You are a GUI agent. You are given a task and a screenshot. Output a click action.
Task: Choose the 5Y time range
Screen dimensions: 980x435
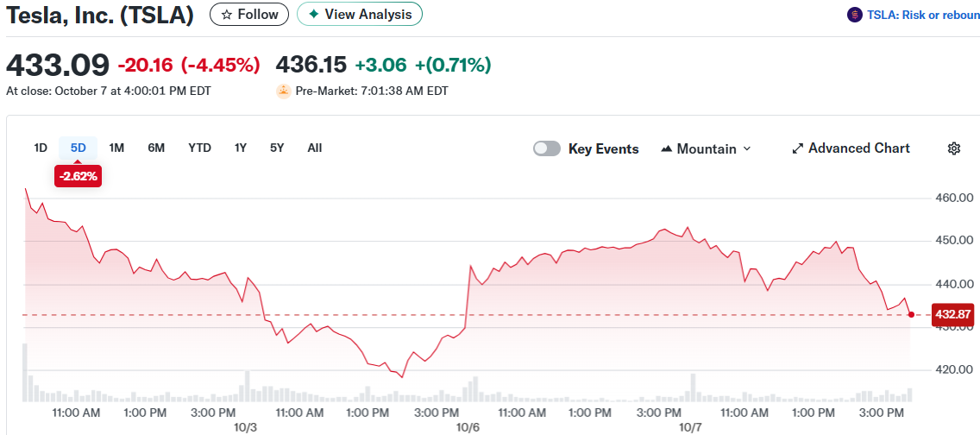(x=277, y=148)
